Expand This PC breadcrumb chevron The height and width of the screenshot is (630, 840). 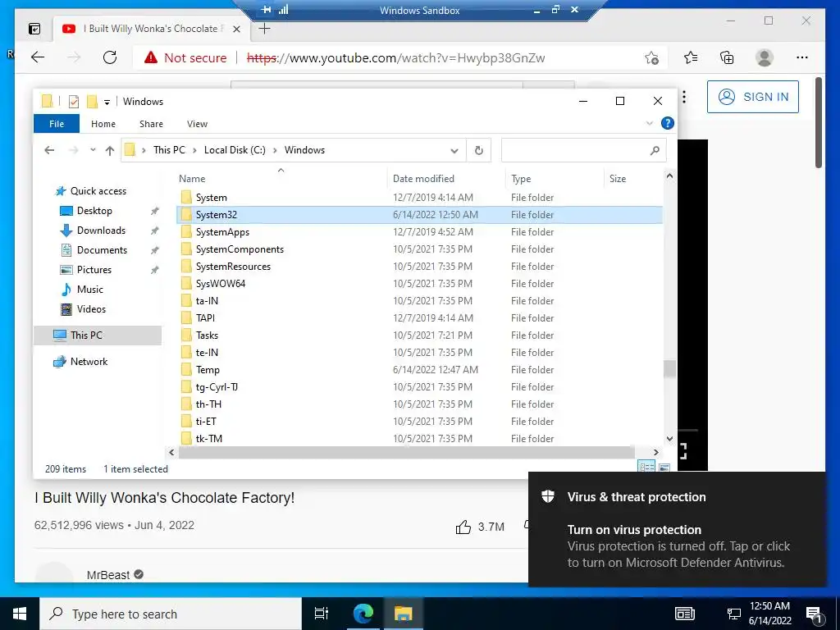coord(193,151)
